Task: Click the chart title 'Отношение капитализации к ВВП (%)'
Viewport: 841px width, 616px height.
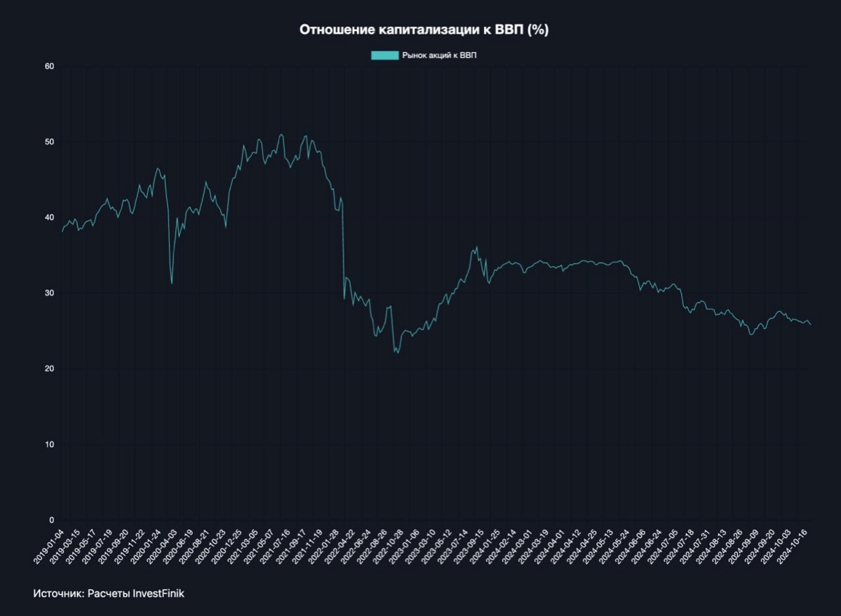Action: (424, 29)
